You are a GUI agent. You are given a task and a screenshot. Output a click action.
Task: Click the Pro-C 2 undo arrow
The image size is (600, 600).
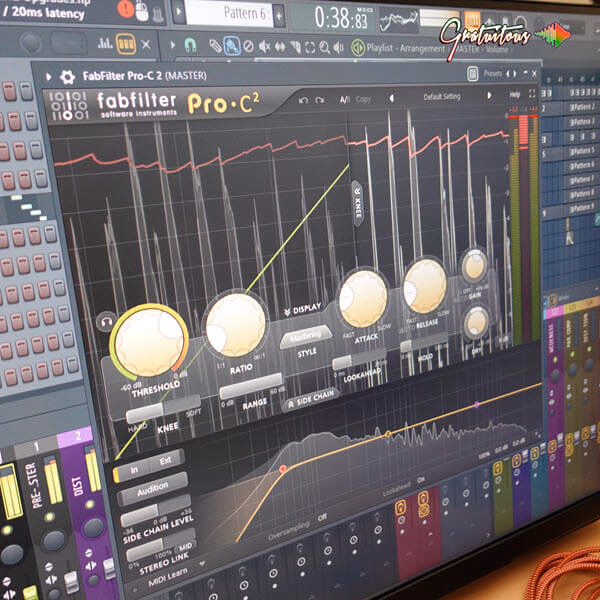point(303,100)
